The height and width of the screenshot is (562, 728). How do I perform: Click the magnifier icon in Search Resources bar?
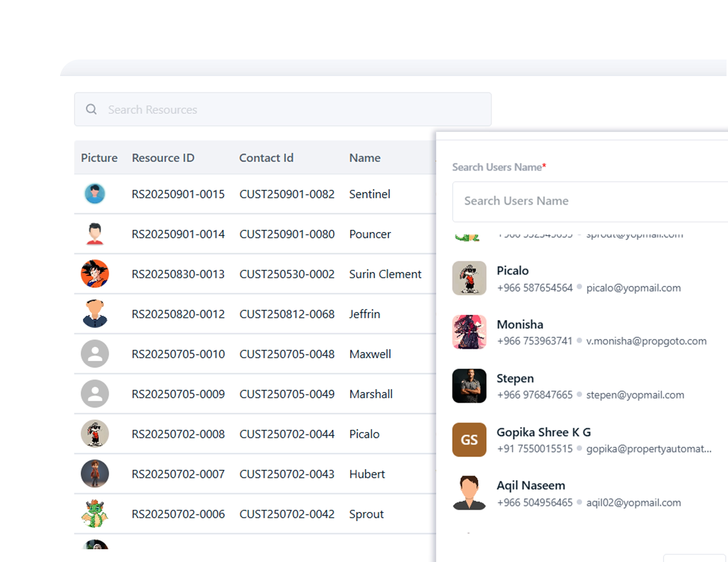92,109
